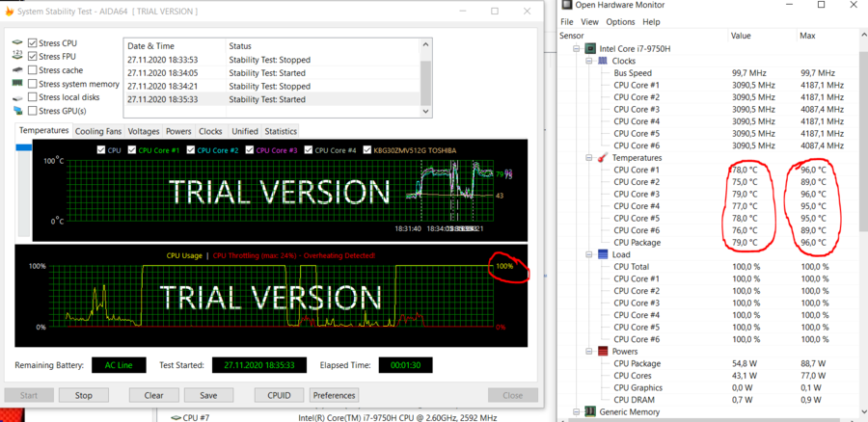The height and width of the screenshot is (422, 868).
Task: Toggle the CPU Core #1 graph checkbox
Action: tap(131, 150)
